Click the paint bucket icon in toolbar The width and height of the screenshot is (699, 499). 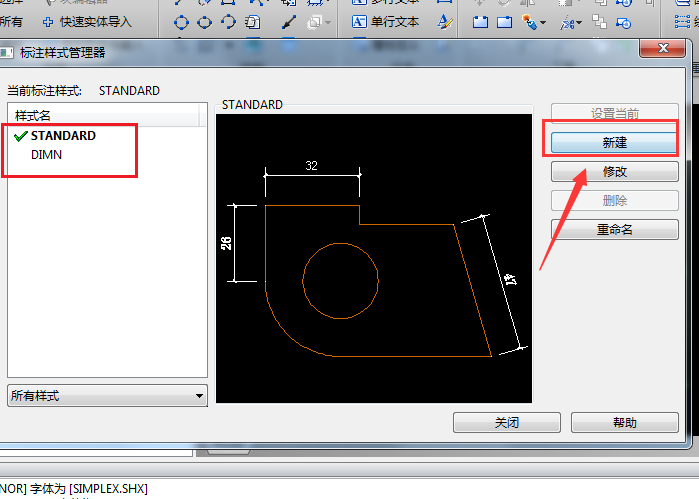point(532,21)
